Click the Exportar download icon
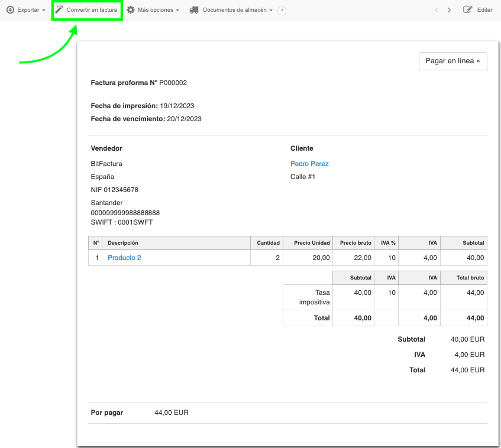501x448 pixels. [x=10, y=10]
